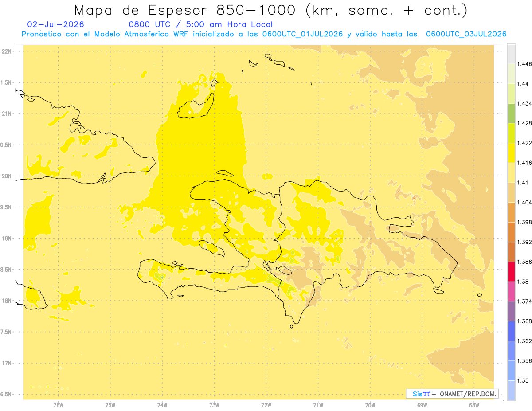Select the palest blue swatch below 1.35

pos(511,391)
